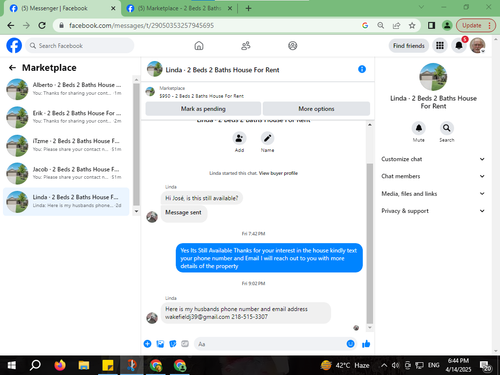Open iTzme's 2 Beds 2 Baths conversation

(66, 145)
